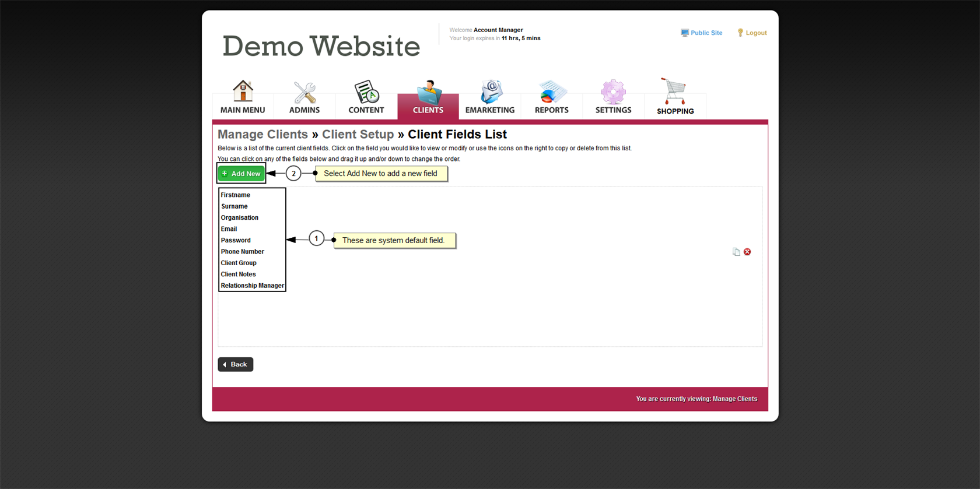This screenshot has height=489, width=980.
Task: Click the copy field icon
Action: point(736,252)
